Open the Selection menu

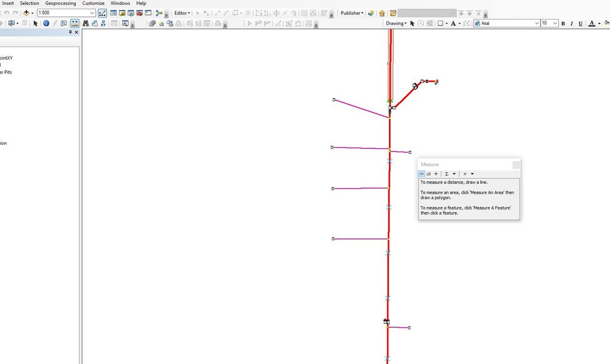click(29, 3)
